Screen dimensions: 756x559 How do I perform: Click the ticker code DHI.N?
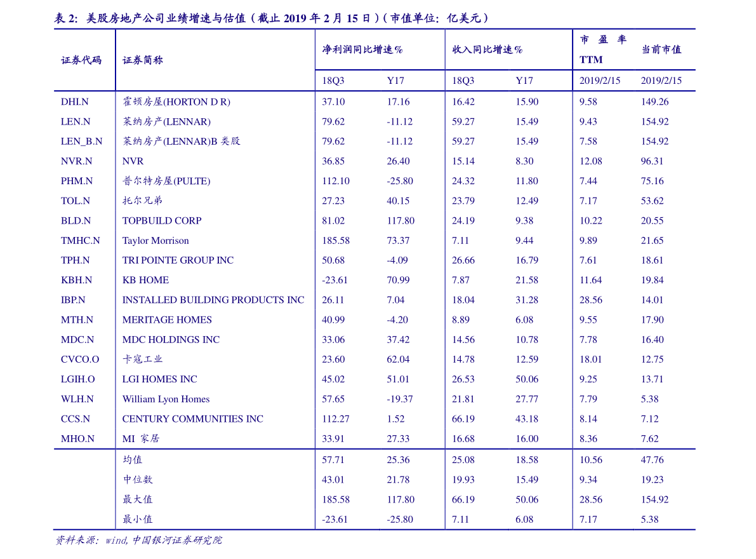[x=75, y=102]
